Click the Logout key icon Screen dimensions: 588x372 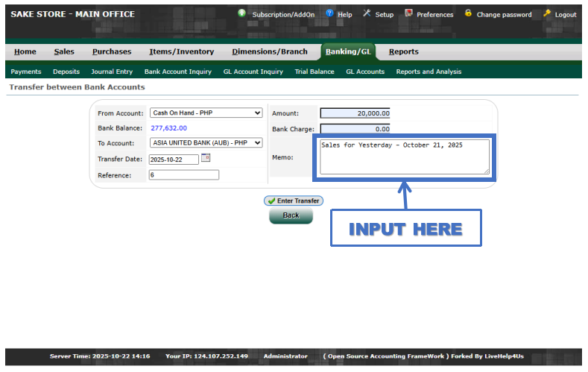pos(547,13)
